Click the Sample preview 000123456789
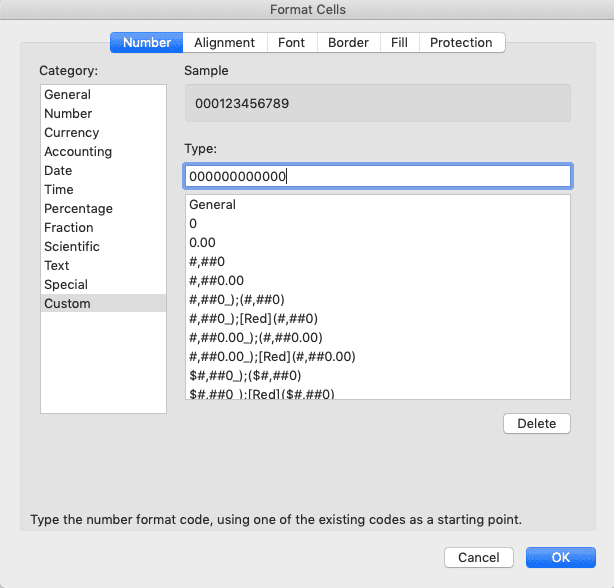The image size is (614, 588). [x=378, y=103]
